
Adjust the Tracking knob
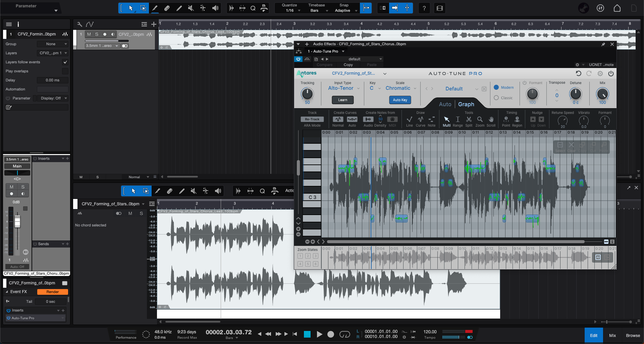(x=307, y=93)
